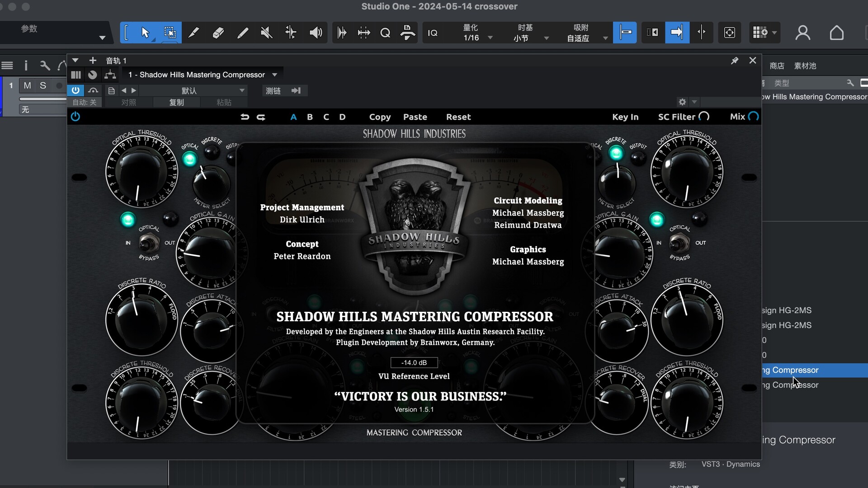Click the ripple edit icon
The height and width of the screenshot is (488, 868).
652,33
